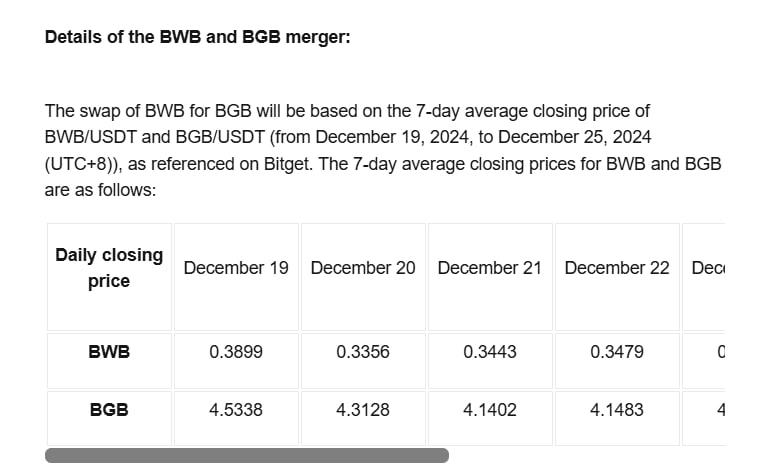
Task: Click the BGB price cell 4.1402
Action: pos(490,410)
